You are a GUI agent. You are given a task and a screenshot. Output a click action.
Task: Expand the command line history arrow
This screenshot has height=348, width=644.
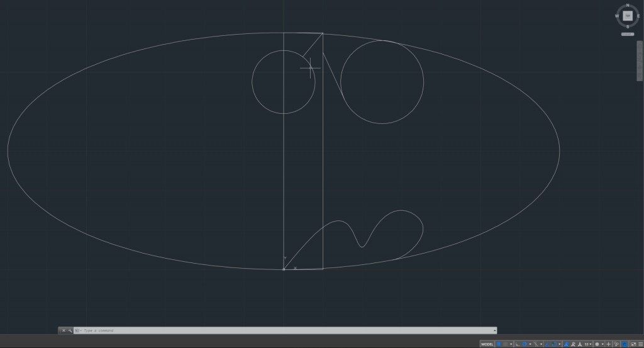(495, 330)
